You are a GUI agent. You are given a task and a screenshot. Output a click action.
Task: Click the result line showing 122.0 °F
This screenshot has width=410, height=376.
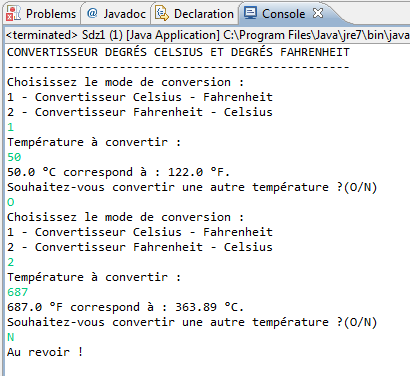click(x=119, y=172)
